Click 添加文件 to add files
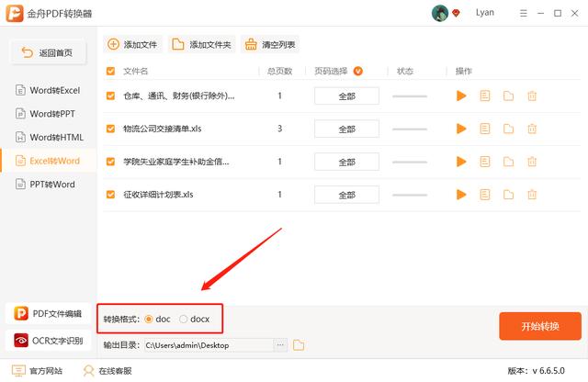 click(x=132, y=45)
